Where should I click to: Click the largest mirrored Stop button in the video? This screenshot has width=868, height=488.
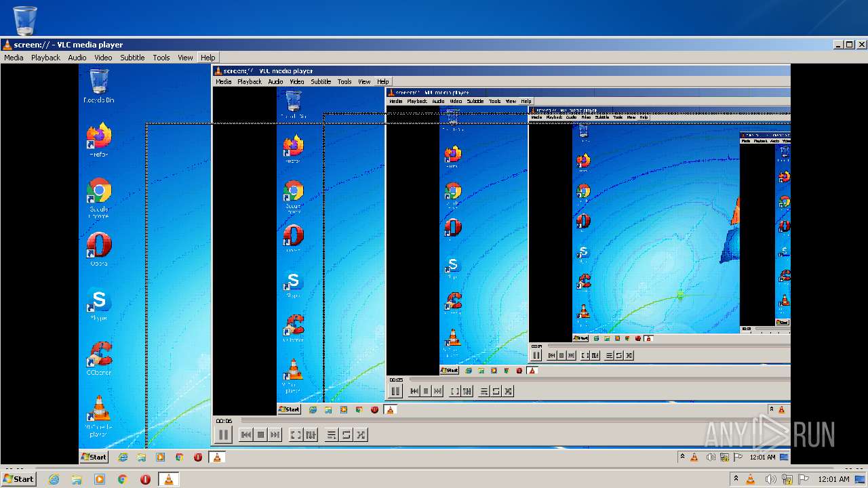(x=260, y=435)
